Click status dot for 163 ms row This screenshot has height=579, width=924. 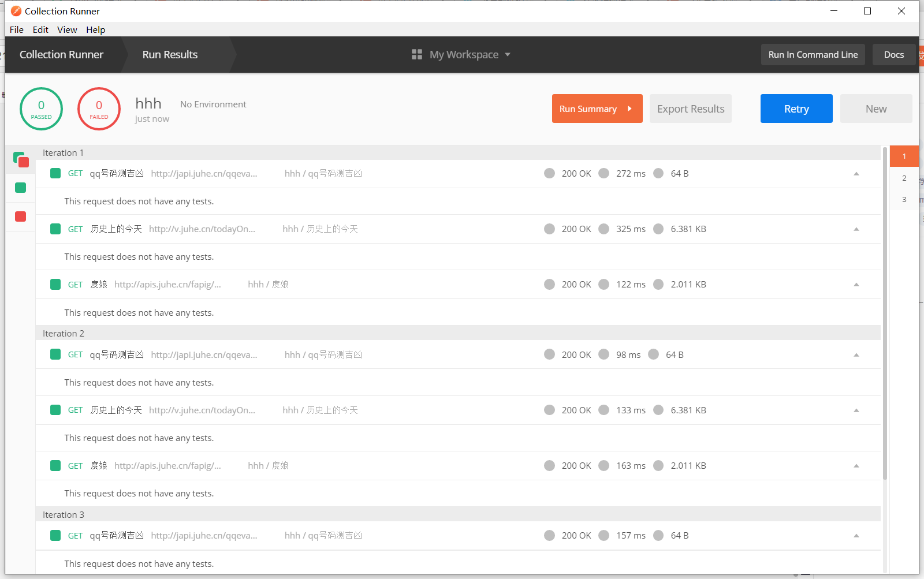(550, 465)
